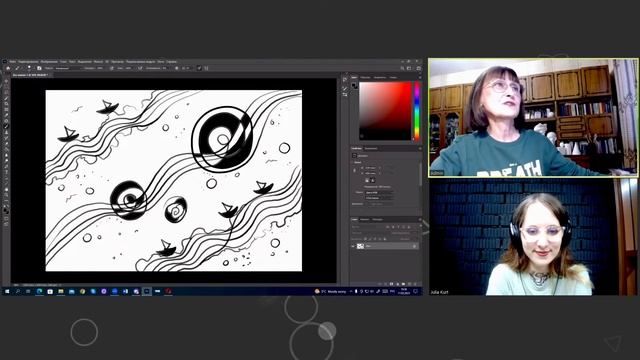Select the Move tool
The width and height of the screenshot is (640, 360).
point(6,82)
